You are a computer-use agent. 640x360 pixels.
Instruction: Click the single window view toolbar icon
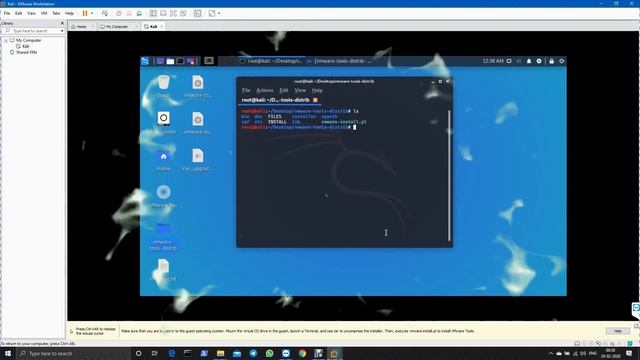point(163,13)
